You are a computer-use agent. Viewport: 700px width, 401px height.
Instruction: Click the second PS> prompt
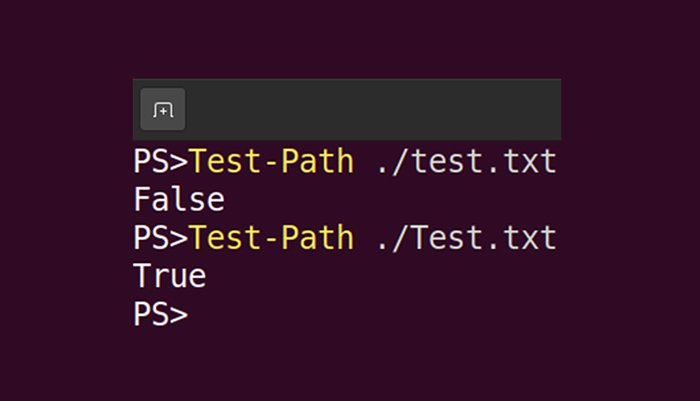[160, 238]
